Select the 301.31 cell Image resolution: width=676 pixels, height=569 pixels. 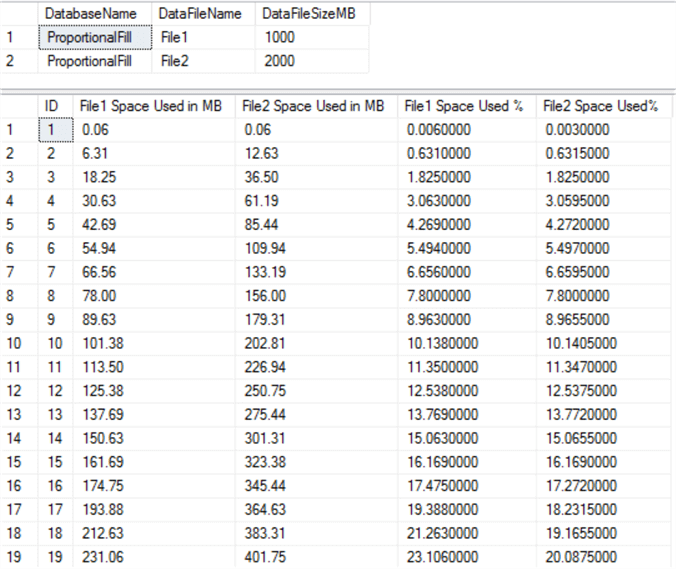(x=316, y=438)
